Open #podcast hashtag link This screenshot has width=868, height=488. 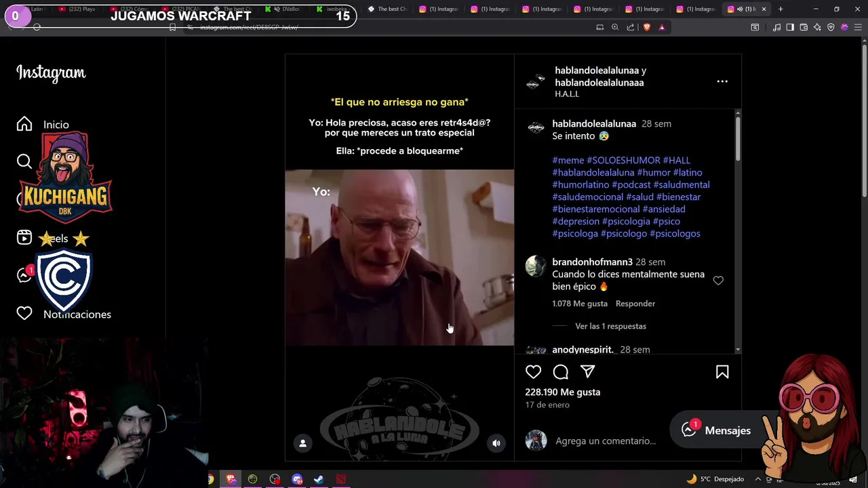(631, 184)
